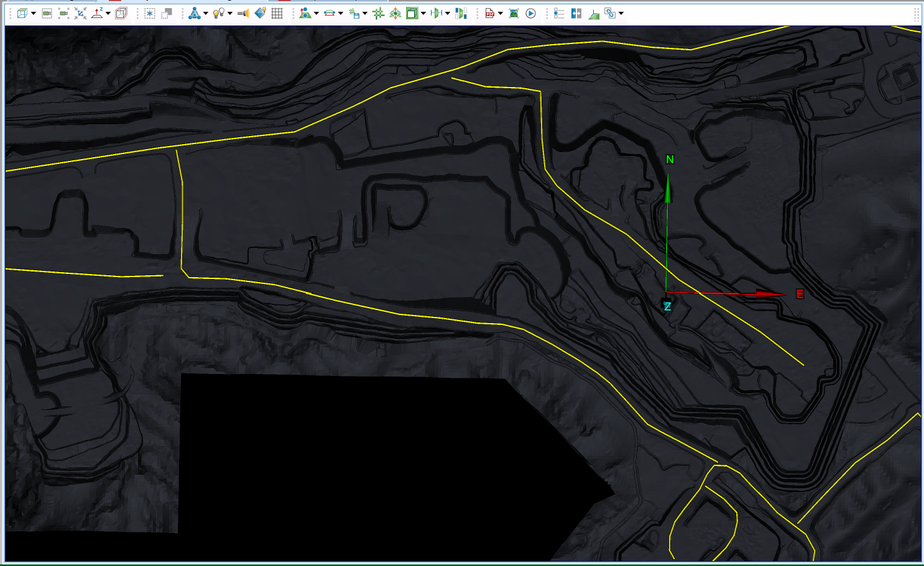Click the red E east axis label
The height and width of the screenshot is (566, 924).
800,294
